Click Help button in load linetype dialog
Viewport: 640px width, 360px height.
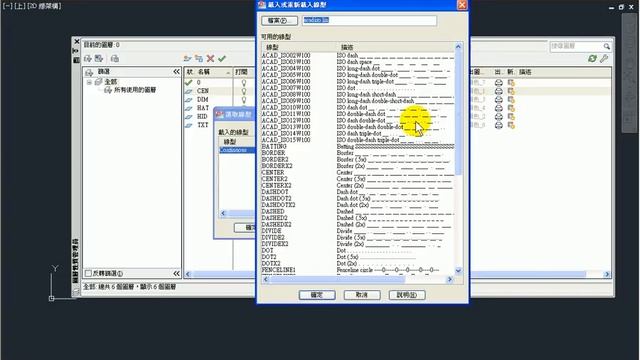(x=407, y=295)
